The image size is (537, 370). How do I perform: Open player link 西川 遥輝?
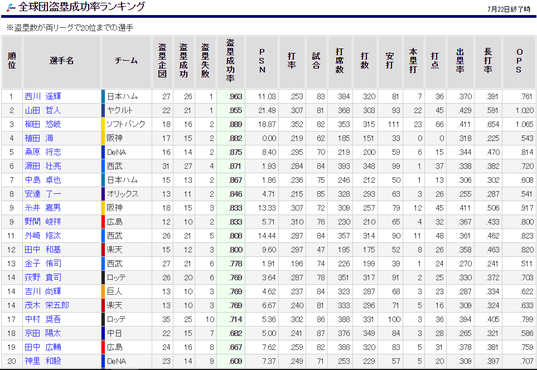coord(43,97)
